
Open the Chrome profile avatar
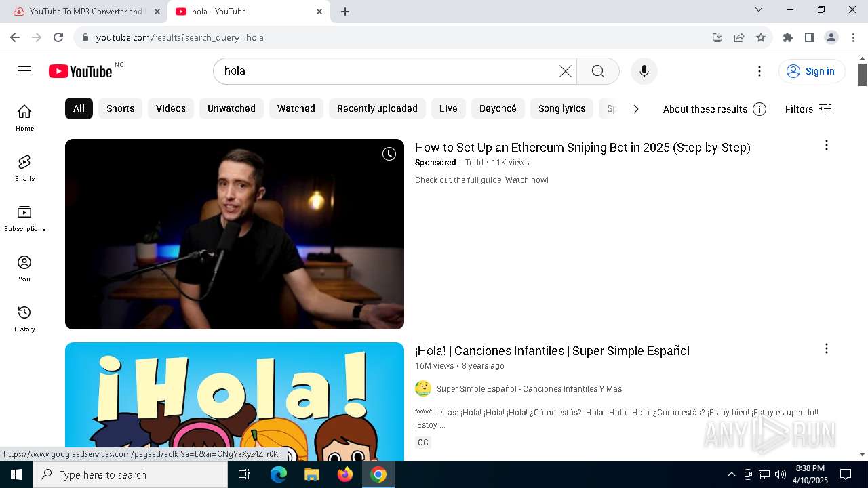click(x=831, y=37)
